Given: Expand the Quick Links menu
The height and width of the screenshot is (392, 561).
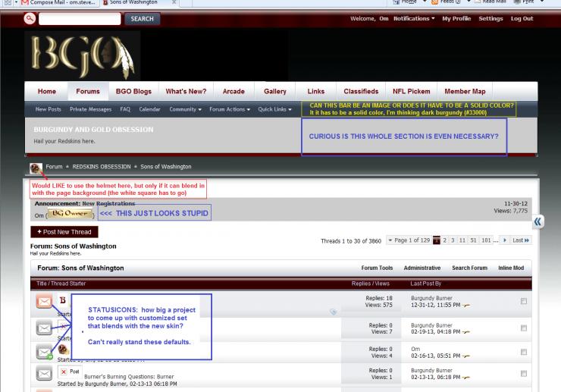Looking at the screenshot, I should [274, 109].
